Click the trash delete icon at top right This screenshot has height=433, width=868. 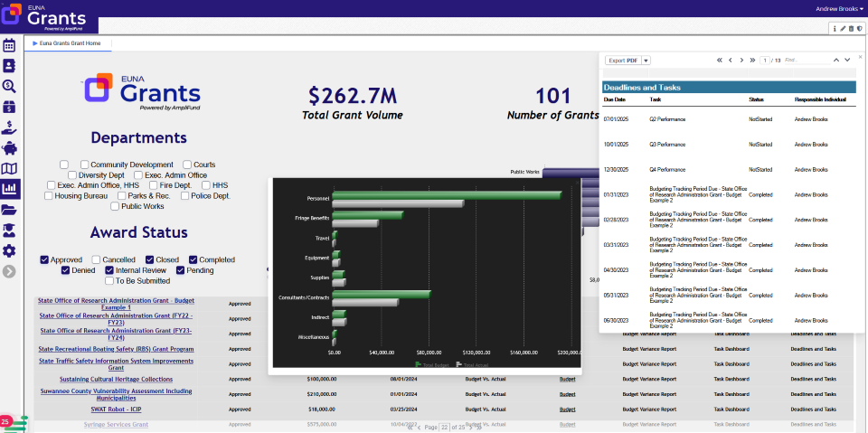click(x=851, y=29)
